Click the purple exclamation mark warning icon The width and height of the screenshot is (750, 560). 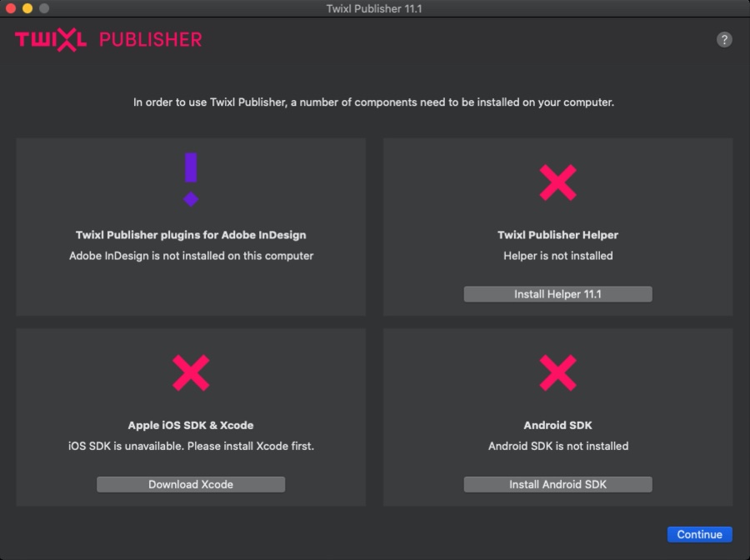[191, 180]
